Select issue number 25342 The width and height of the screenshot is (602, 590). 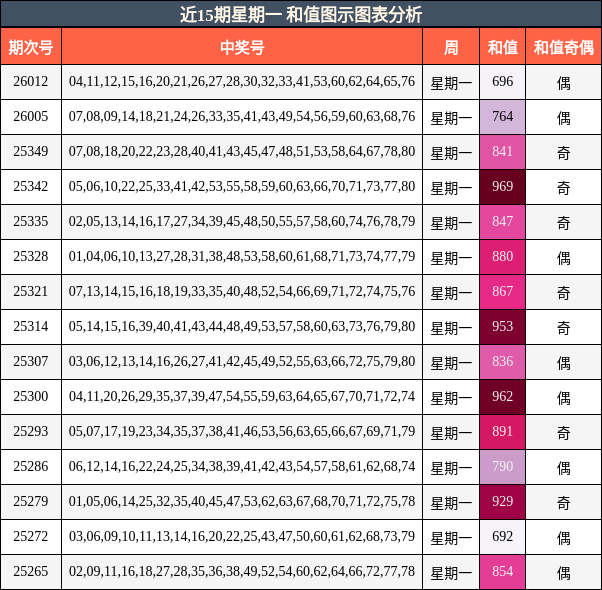31,186
